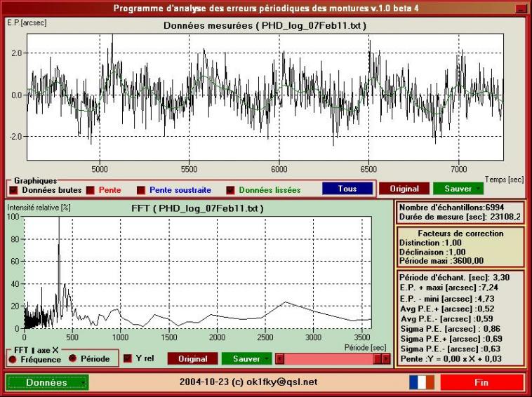This screenshot has width=532, height=397.
Task: Click the French flag language icon
Action: coord(421,382)
